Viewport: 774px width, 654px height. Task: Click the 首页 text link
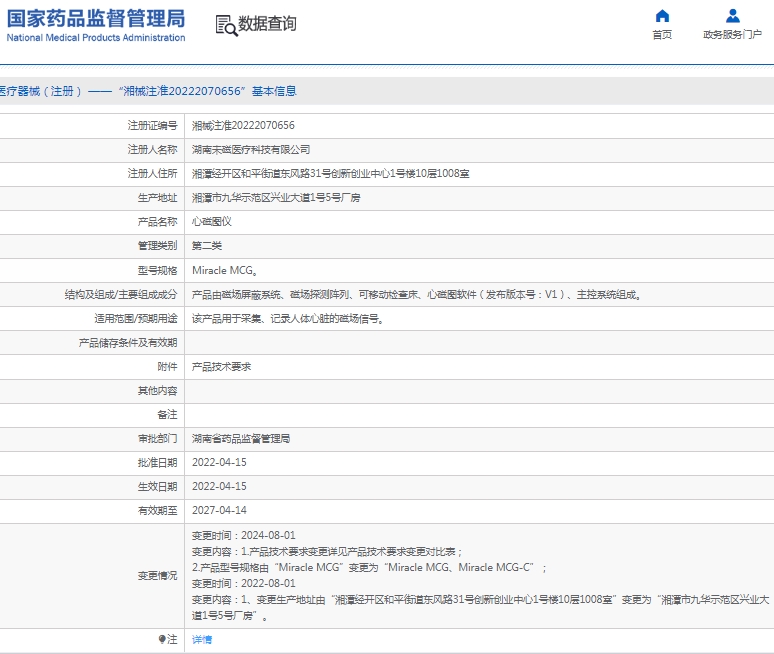coord(662,35)
